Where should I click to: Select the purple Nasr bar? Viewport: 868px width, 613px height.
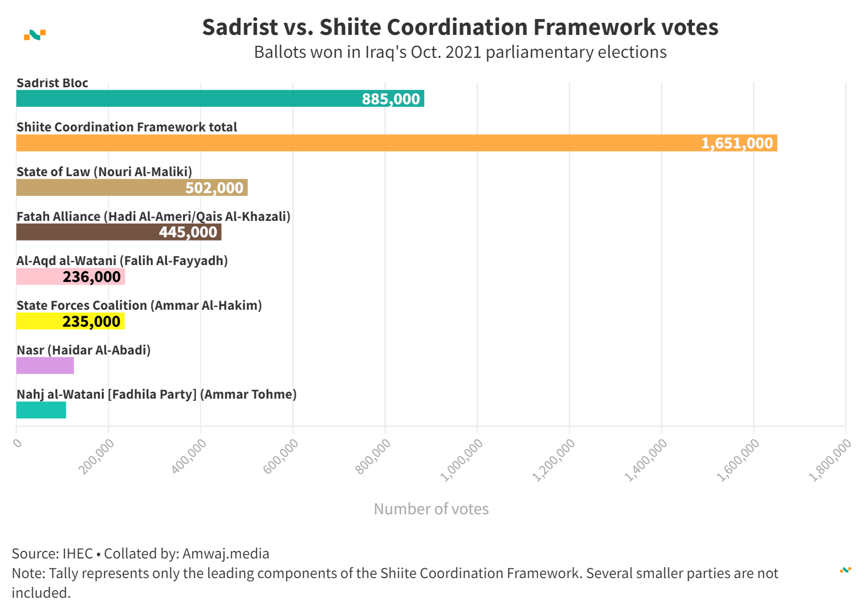(45, 365)
